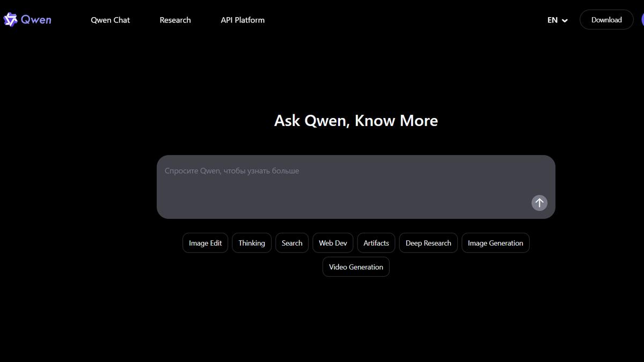Navigate to the Research page
The height and width of the screenshot is (362, 644).
point(175,20)
